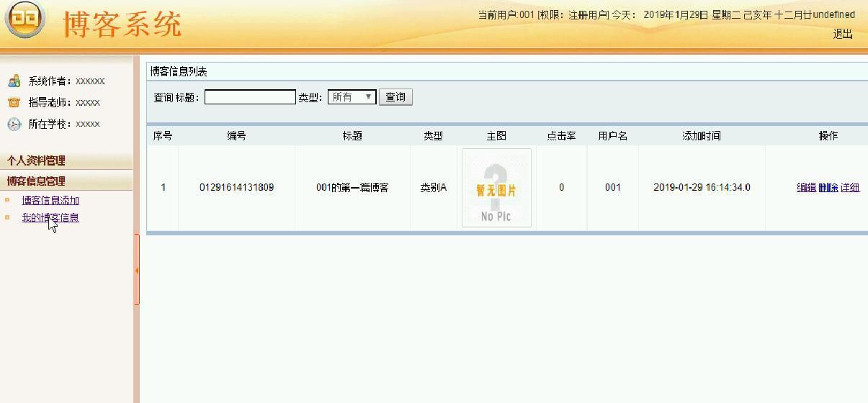This screenshot has height=403, width=868.
Task: Click the 删除 link for blog 001
Action: click(828, 187)
